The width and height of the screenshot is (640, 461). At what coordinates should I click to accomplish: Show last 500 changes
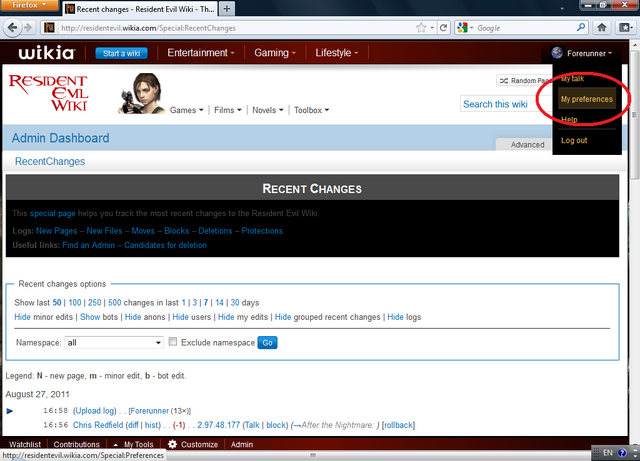[114, 303]
